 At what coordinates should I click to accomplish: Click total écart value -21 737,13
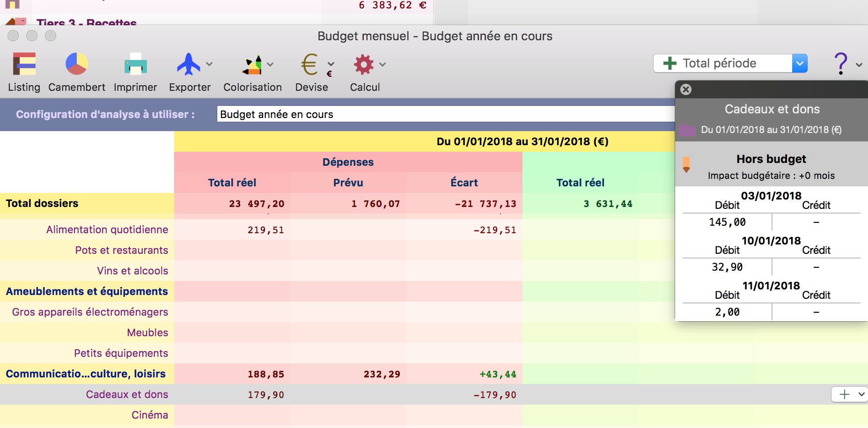click(x=485, y=204)
